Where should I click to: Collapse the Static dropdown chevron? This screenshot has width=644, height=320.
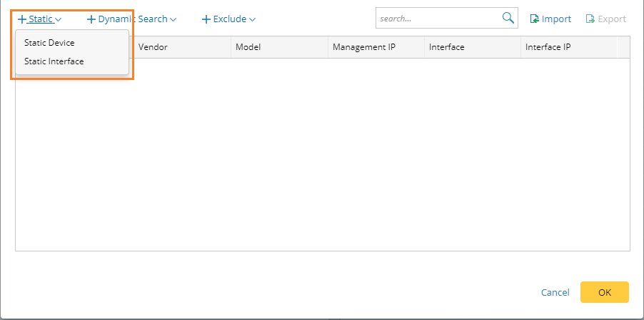pos(58,20)
